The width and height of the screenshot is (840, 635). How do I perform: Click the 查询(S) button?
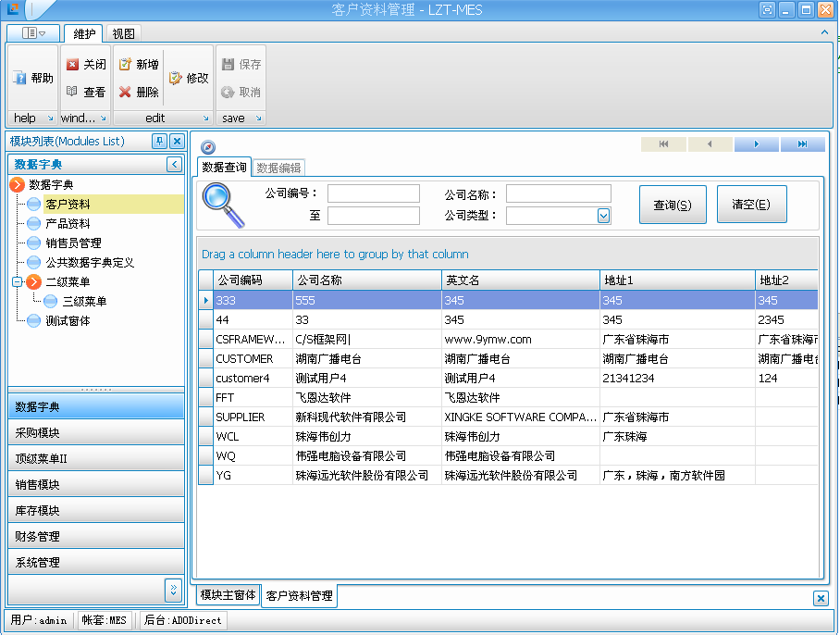[673, 205]
